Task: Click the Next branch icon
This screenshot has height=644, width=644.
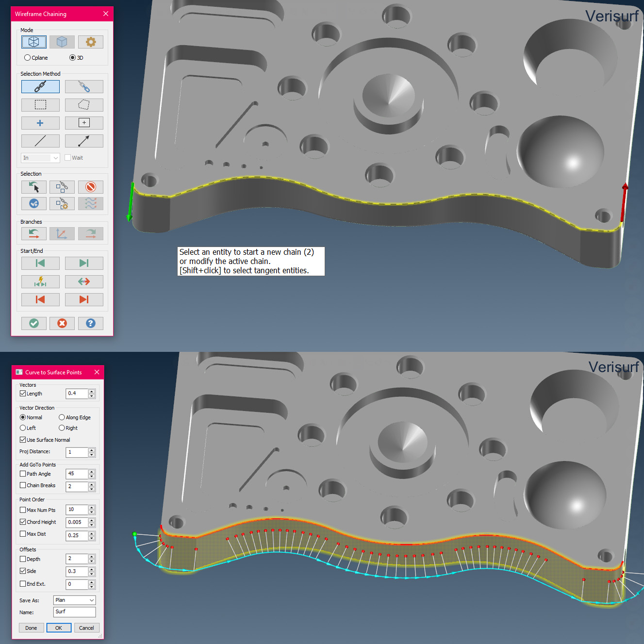Action: pos(91,233)
